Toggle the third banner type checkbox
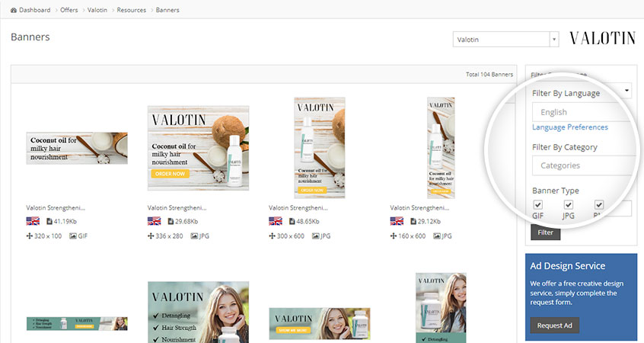 pos(599,205)
